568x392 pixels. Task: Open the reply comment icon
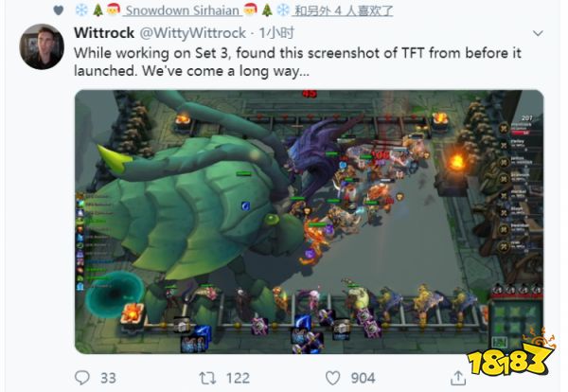(x=82, y=378)
